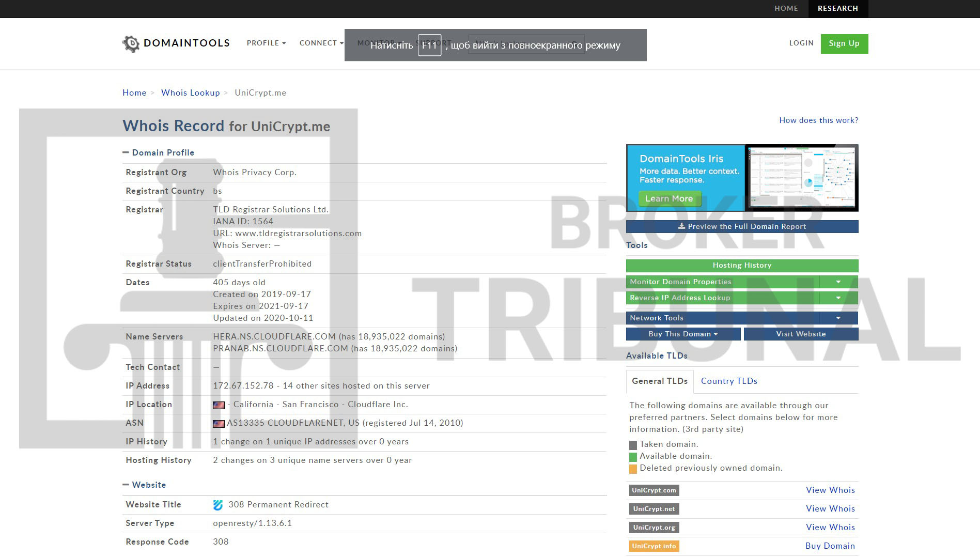Click the UniCrypt.net domain badge
This screenshot has width=980, height=557.
[x=654, y=509]
